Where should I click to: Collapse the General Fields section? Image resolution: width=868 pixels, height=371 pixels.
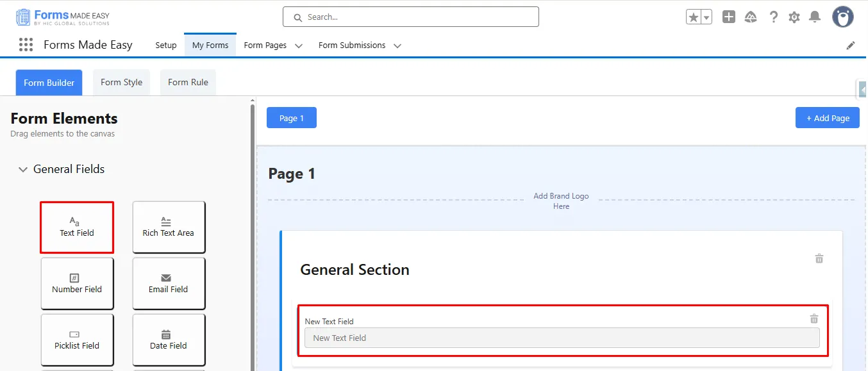coord(23,170)
